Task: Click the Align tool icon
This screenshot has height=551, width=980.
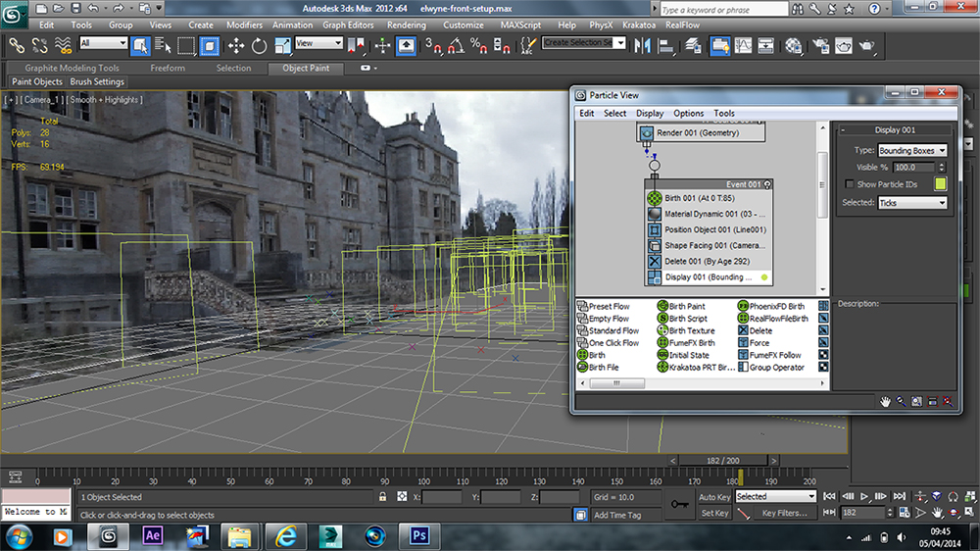Action: coord(666,45)
